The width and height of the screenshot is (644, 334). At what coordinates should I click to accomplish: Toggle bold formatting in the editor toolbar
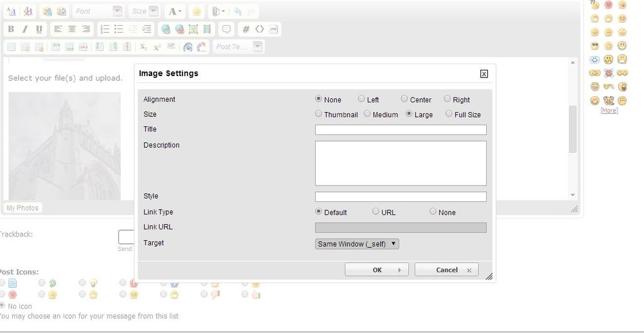tap(11, 29)
